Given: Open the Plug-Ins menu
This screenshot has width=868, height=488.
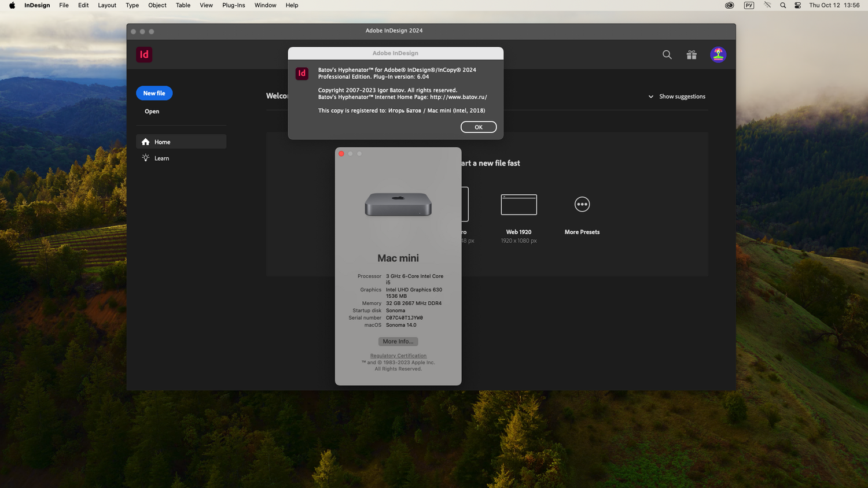Looking at the screenshot, I should click(234, 5).
